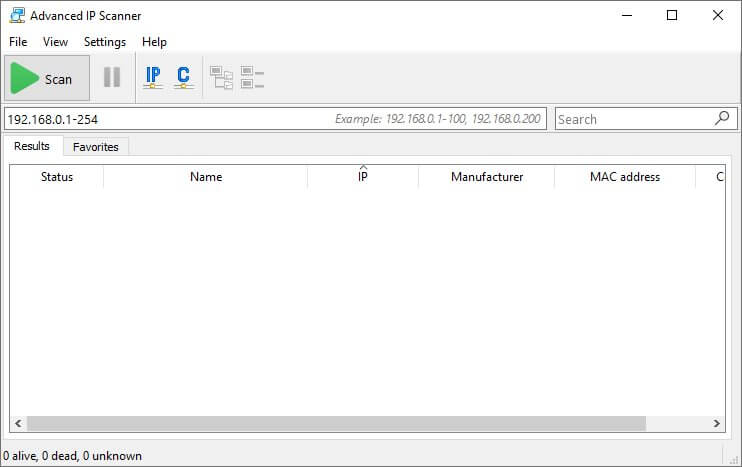Screen dimensions: 742x467
Task: Click the horizontal scrollbar thumb
Action: (336, 423)
